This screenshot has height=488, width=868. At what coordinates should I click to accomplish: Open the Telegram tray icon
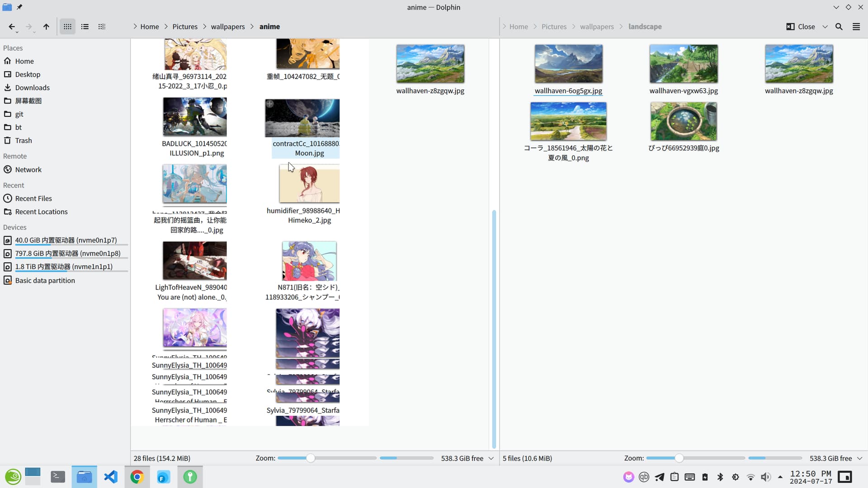coord(659,477)
